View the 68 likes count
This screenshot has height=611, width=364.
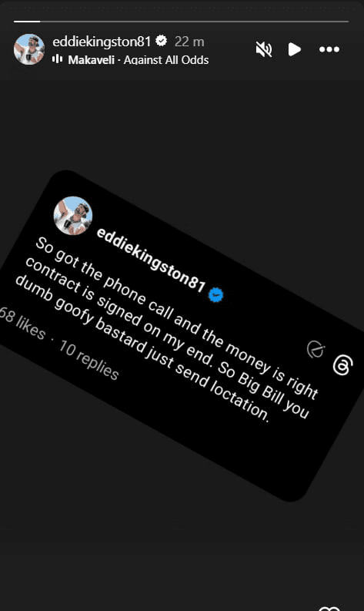tap(22, 324)
